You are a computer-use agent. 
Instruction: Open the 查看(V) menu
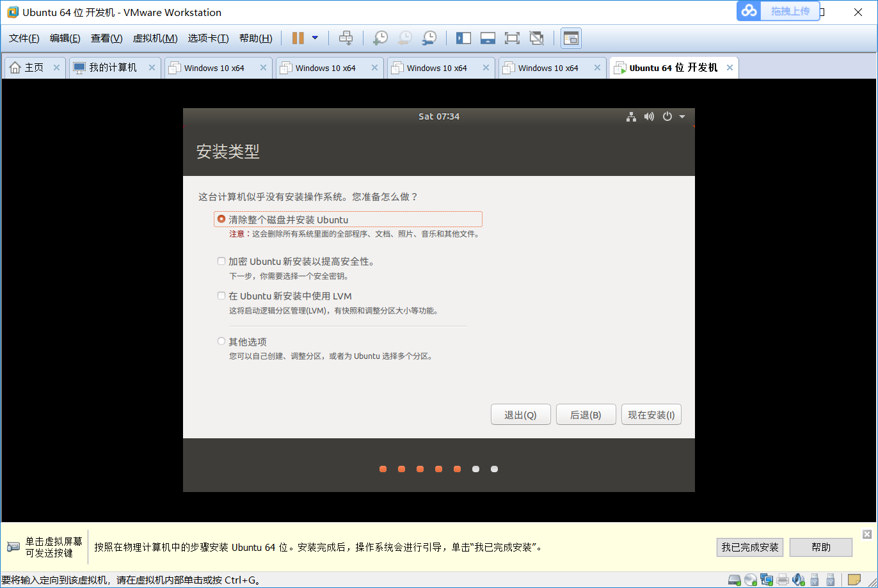point(106,38)
